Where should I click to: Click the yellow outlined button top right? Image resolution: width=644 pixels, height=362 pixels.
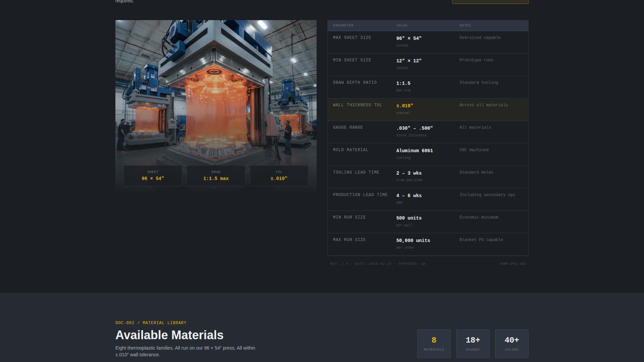(x=490, y=2)
